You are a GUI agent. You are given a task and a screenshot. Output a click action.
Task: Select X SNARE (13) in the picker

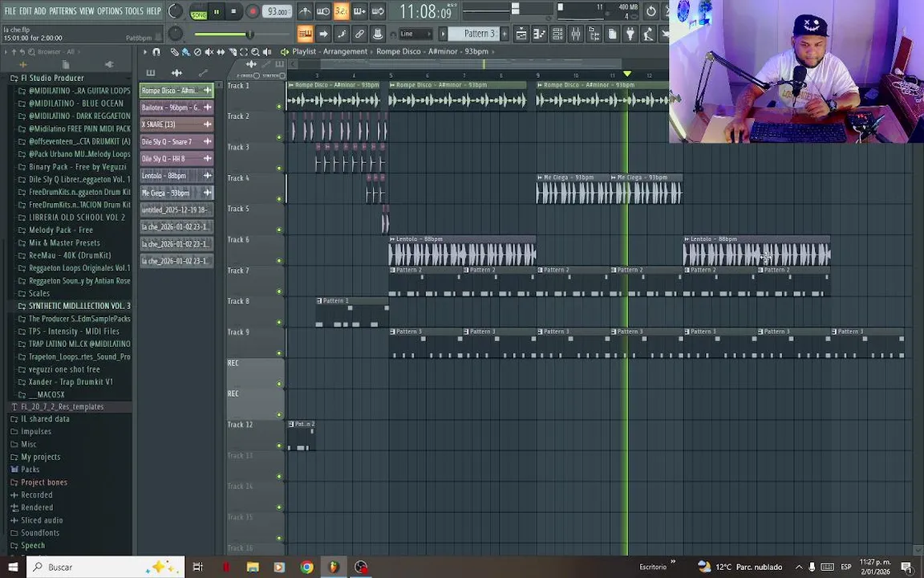[x=176, y=124]
